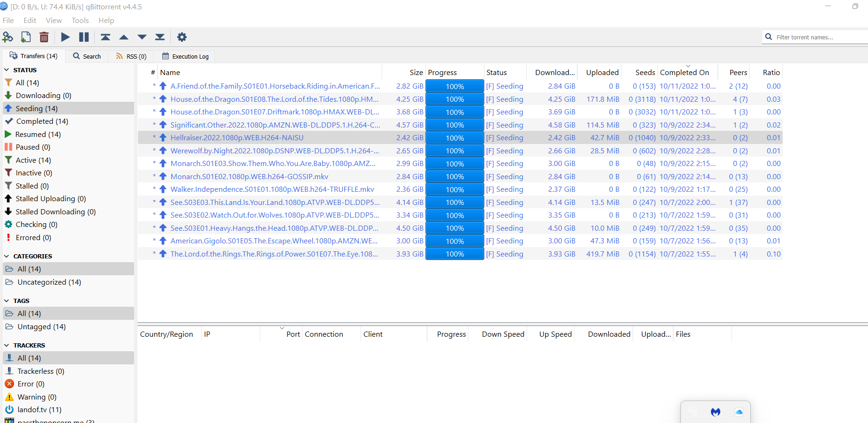The image size is (868, 423).
Task: Filter by Errored (0) status
Action: pyautogui.click(x=69, y=237)
